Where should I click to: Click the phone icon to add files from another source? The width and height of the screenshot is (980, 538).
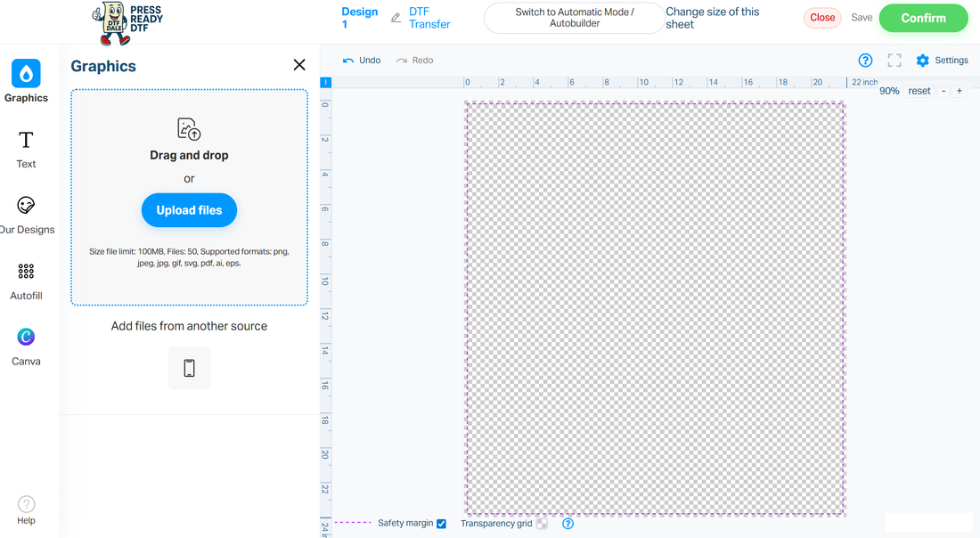(189, 368)
